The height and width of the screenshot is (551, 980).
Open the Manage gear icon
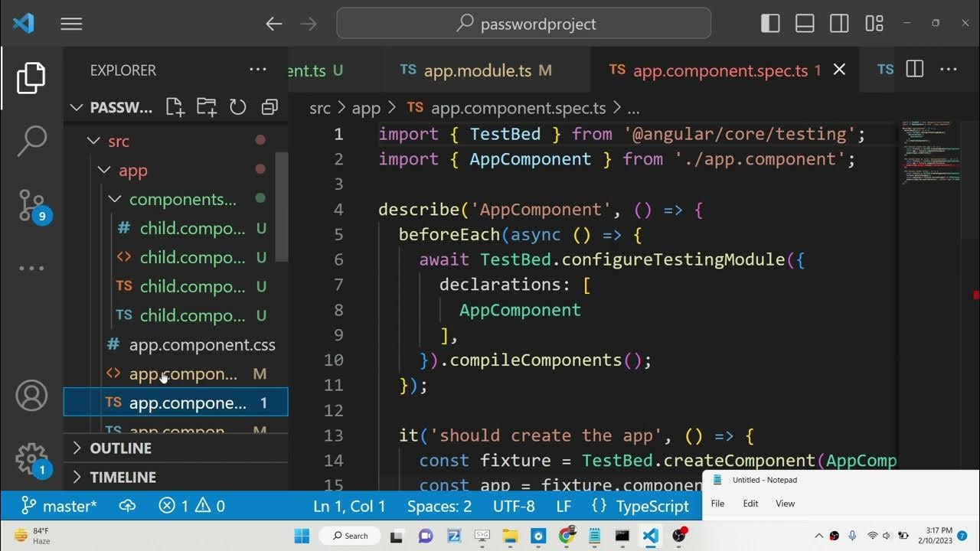coord(31,459)
